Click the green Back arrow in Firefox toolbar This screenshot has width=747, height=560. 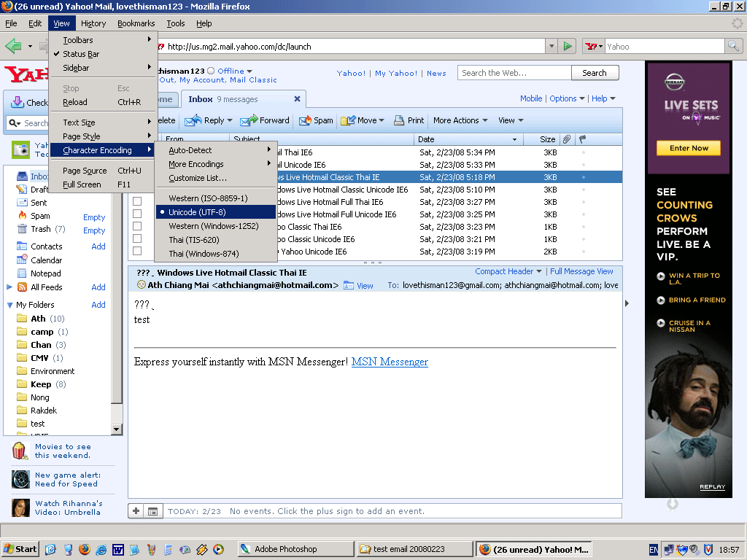(13, 46)
